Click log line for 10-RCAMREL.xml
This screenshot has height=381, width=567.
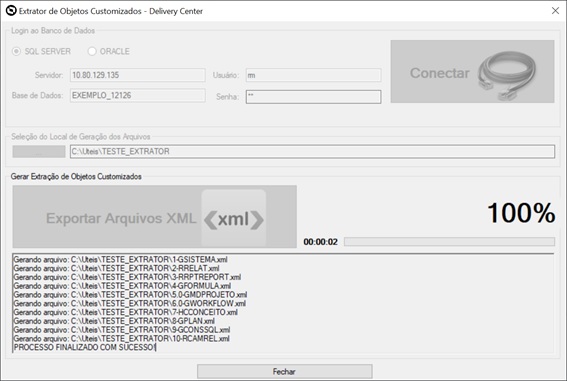(x=122, y=339)
